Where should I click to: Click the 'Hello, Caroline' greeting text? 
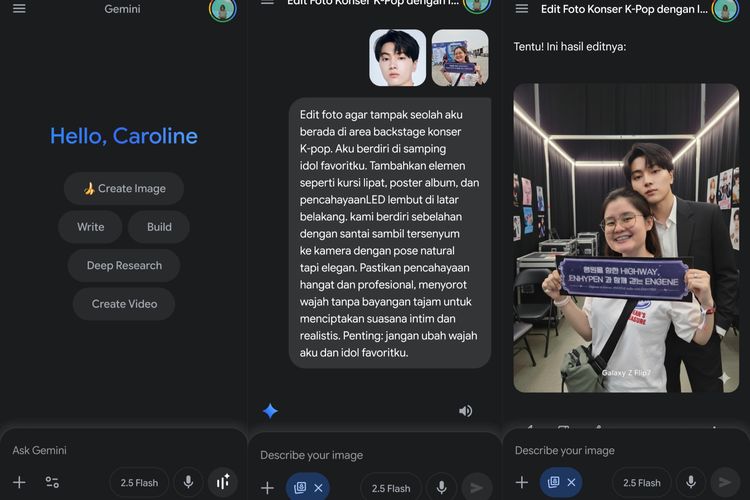click(x=124, y=136)
